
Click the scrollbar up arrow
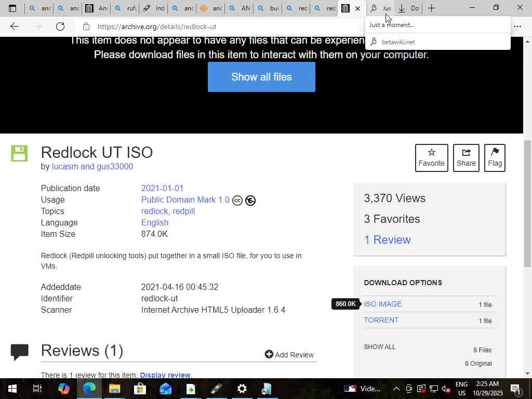(527, 42)
